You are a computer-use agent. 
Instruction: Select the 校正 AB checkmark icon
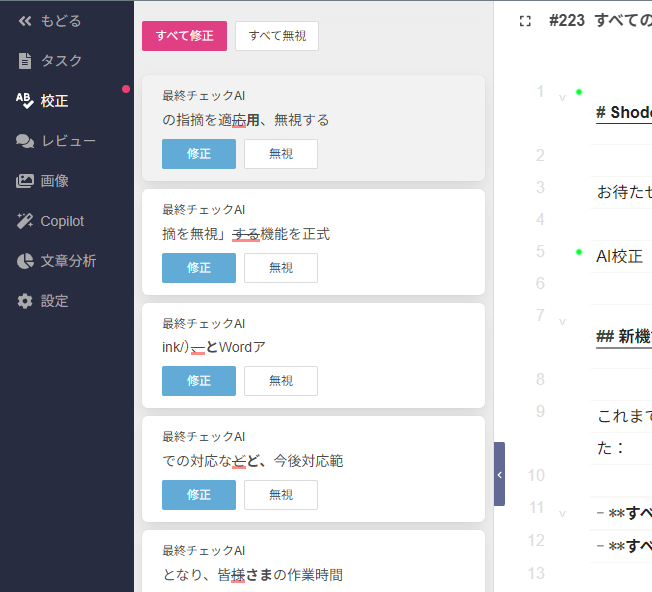tap(25, 101)
